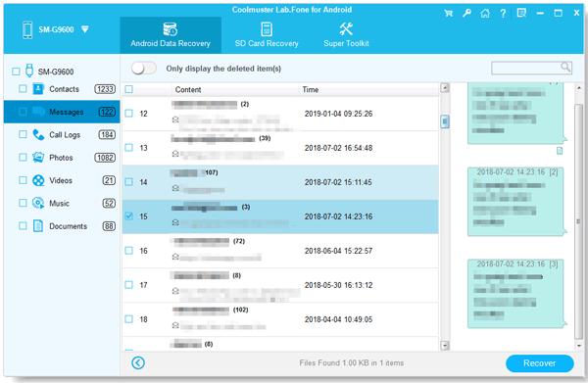Open the Super Toolkit tab

click(x=346, y=35)
